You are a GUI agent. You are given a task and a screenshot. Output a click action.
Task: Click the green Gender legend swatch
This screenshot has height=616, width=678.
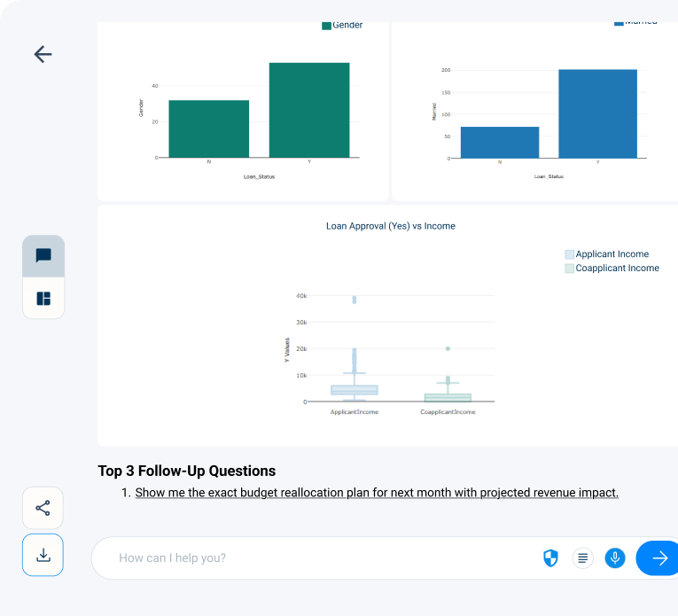[x=326, y=26]
